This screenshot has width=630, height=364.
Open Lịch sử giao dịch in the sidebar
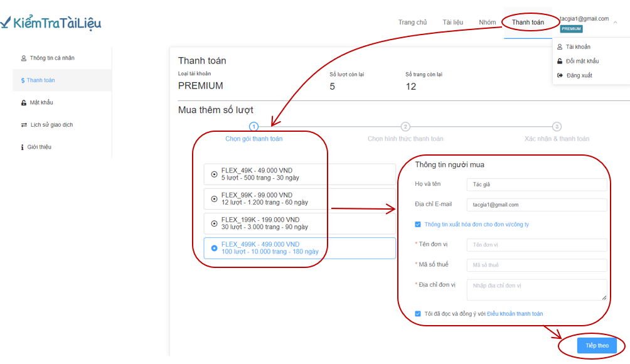62,125
